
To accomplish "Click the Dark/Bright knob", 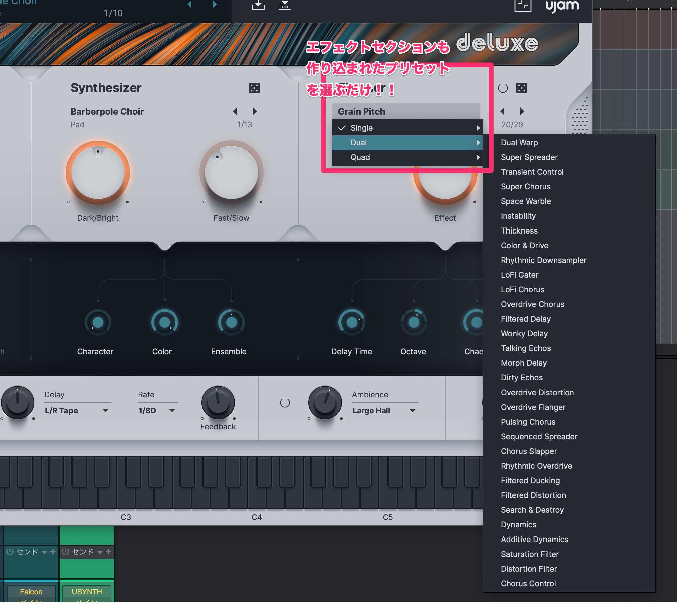I will point(98,173).
